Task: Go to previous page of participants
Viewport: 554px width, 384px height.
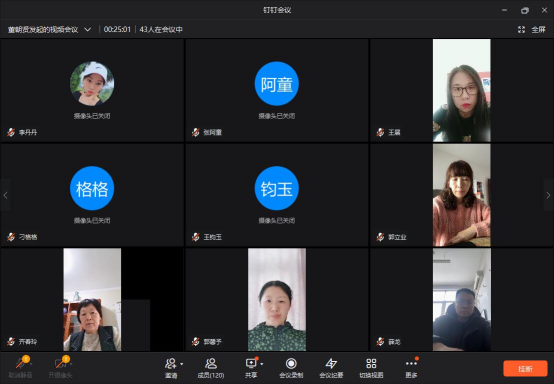Action: [5, 195]
